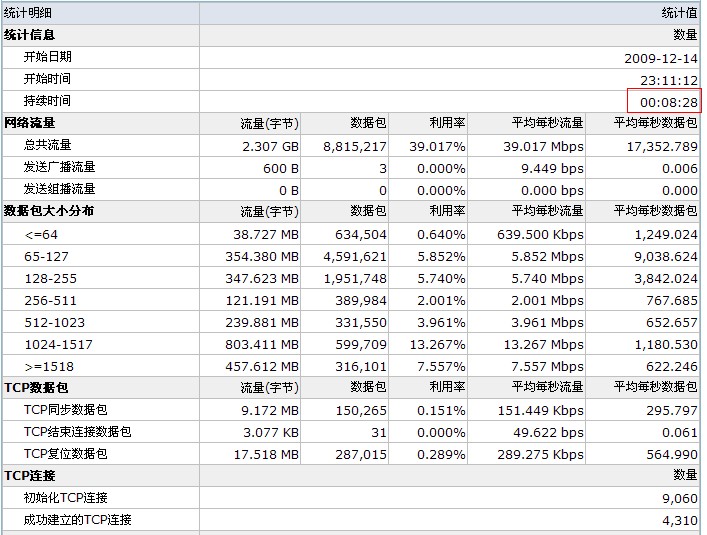Click the 总共流量 row label
The height and width of the screenshot is (535, 707).
pyautogui.click(x=48, y=145)
